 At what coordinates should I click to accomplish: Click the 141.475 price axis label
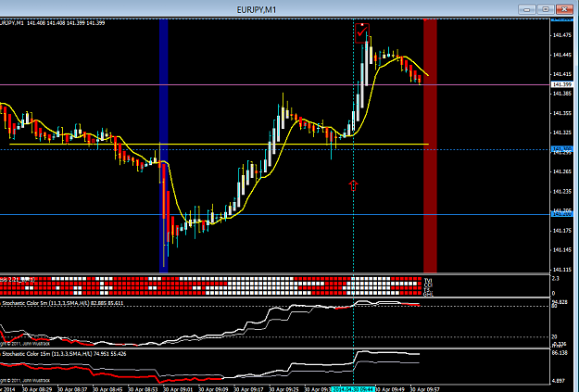pos(562,35)
